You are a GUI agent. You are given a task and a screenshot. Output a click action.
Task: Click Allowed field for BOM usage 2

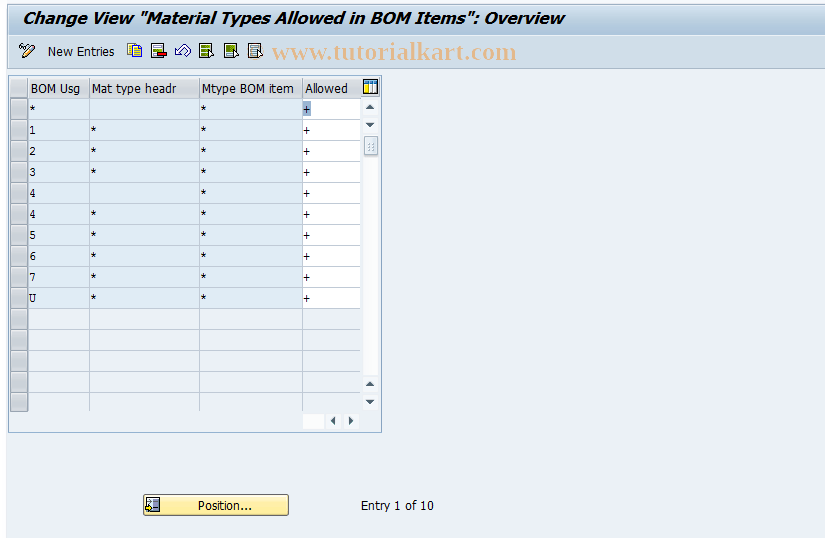click(331, 151)
